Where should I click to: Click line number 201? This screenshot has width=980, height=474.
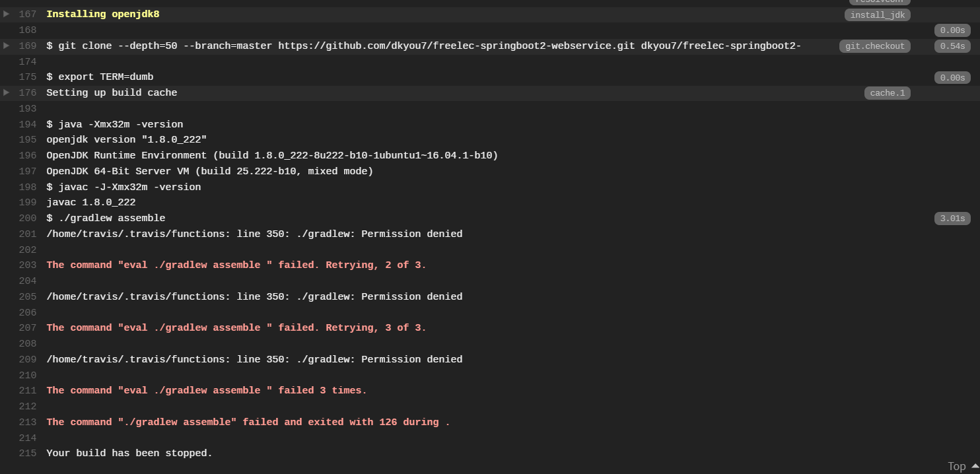27,234
